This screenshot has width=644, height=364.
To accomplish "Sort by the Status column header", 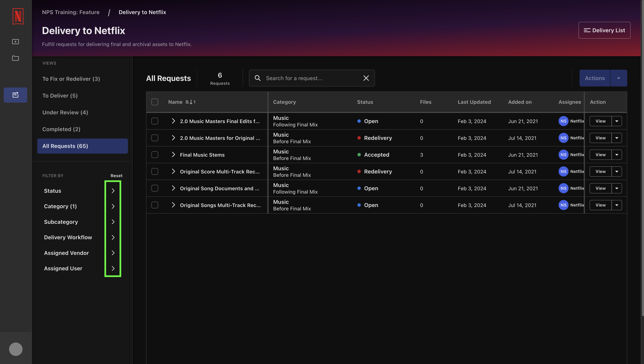I will pyautogui.click(x=365, y=102).
